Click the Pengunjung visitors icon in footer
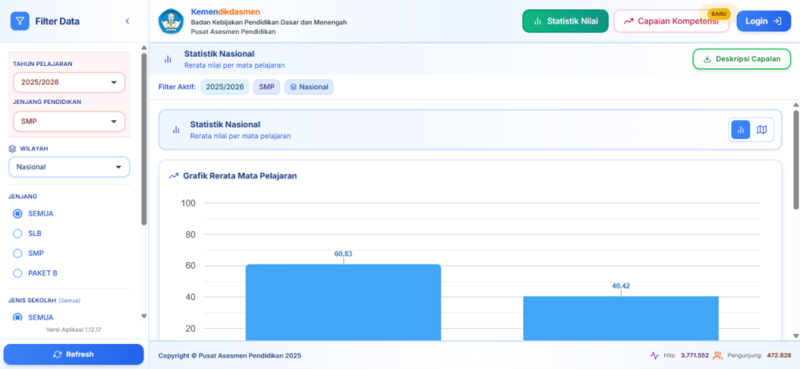This screenshot has width=800, height=369. coord(718,355)
